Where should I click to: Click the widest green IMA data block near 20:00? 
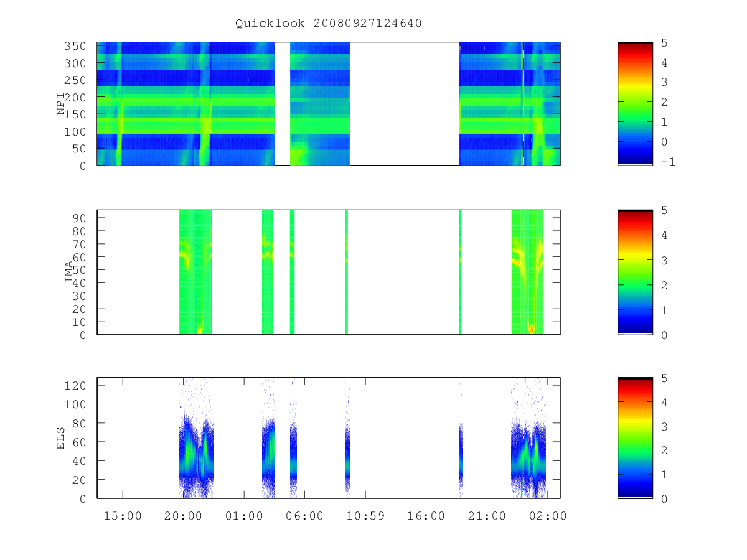pos(195,272)
